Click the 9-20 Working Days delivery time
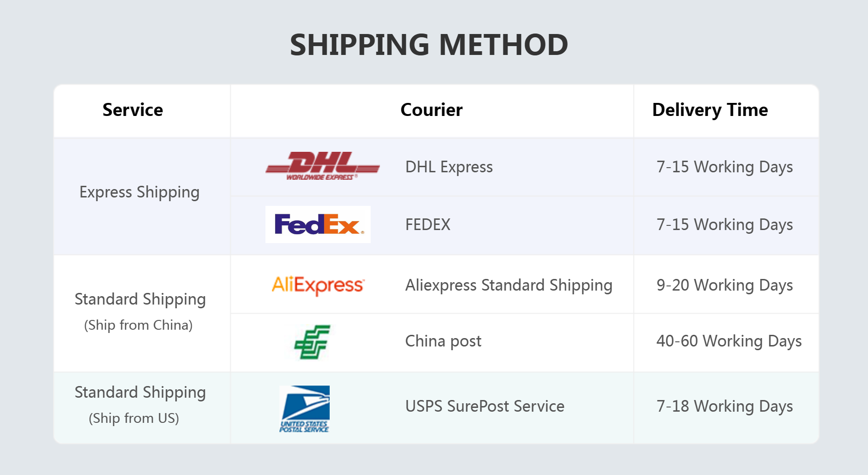The height and width of the screenshot is (475, 868). pyautogui.click(x=725, y=285)
